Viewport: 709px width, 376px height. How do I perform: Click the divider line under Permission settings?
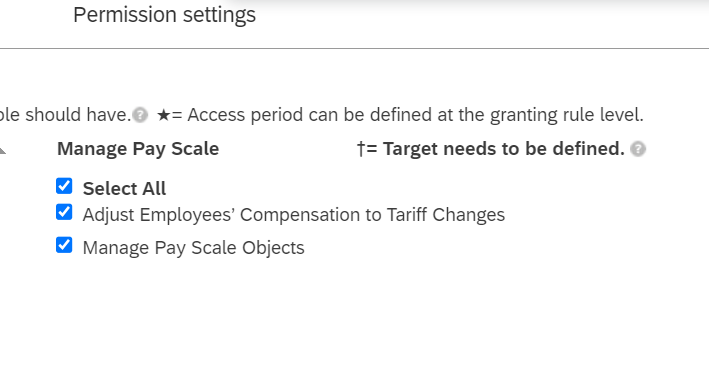click(x=354, y=48)
